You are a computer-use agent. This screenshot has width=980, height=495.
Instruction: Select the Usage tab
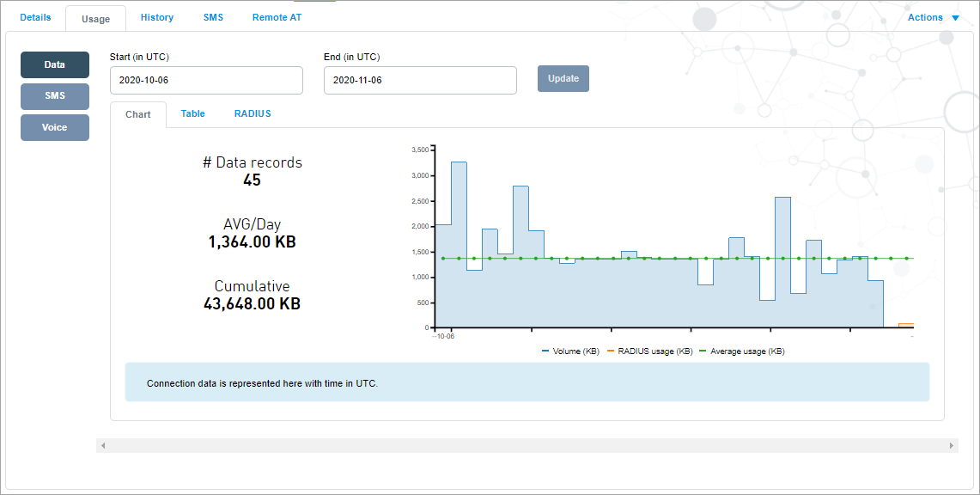pos(95,19)
